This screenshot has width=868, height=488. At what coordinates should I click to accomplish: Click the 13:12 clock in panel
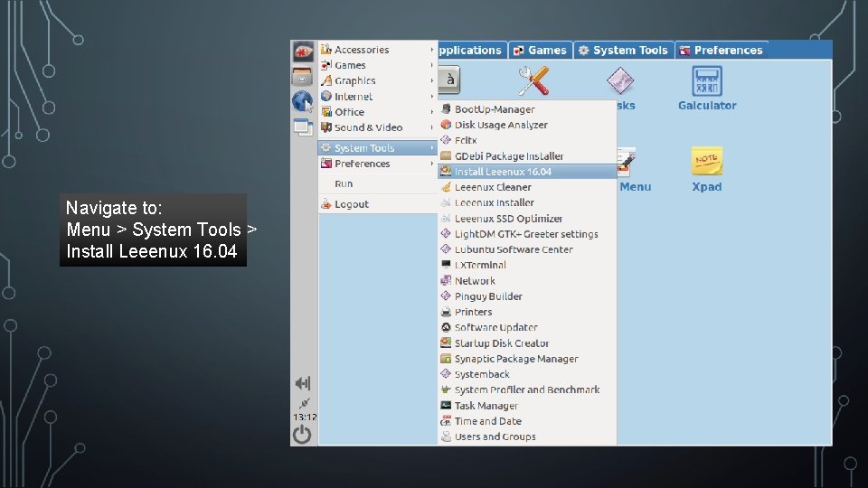click(305, 417)
